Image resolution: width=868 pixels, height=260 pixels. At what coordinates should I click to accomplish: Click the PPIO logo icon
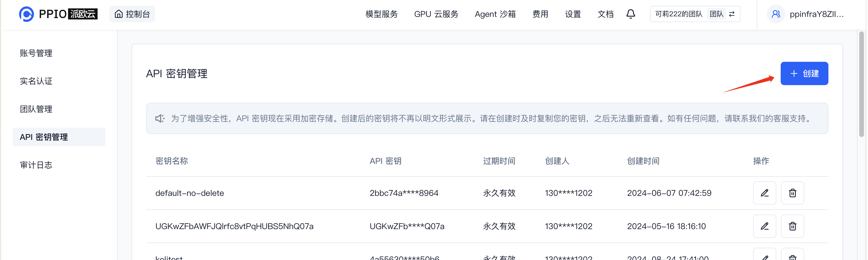26,14
